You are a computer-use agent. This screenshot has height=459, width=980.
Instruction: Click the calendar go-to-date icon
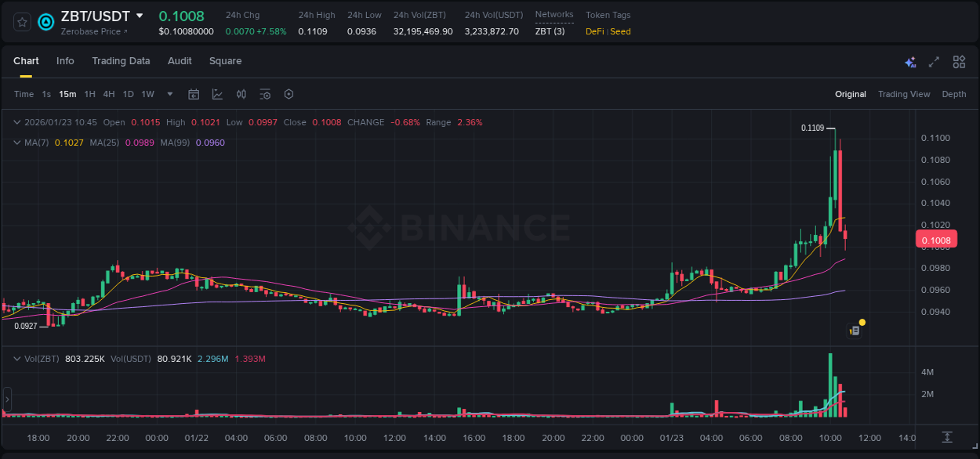(x=194, y=94)
